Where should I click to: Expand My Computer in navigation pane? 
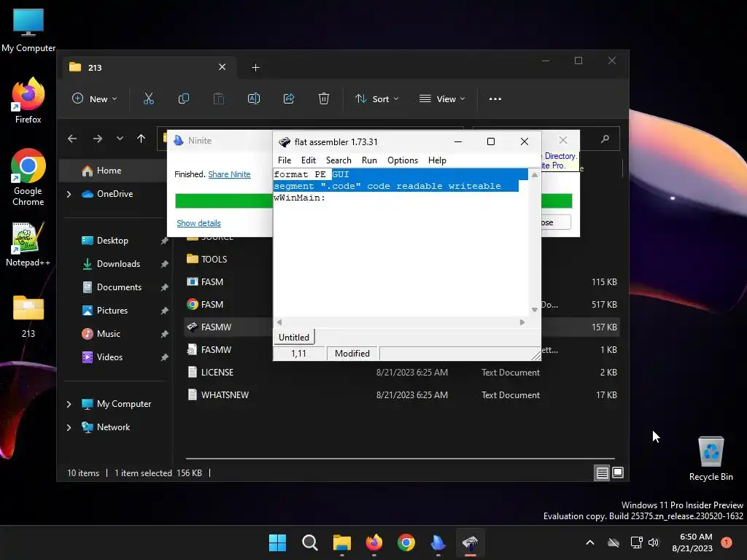(69, 404)
